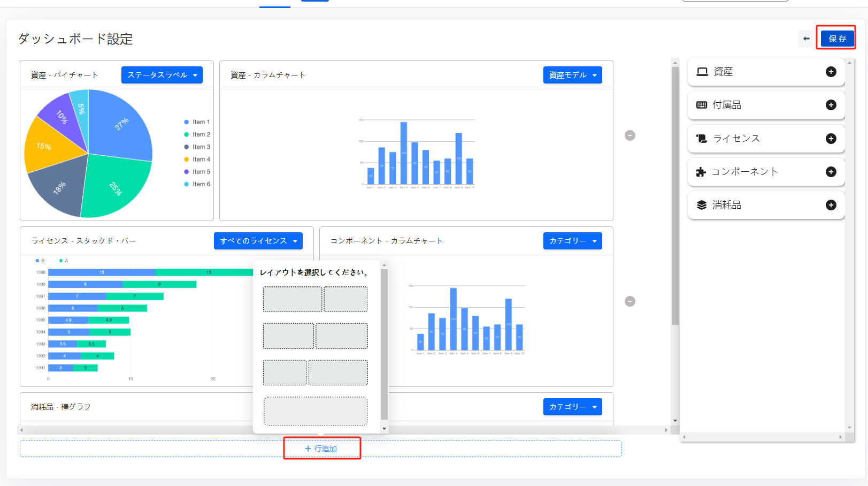Expand the 資産モデル dropdown
The width and height of the screenshot is (868, 486).
572,75
